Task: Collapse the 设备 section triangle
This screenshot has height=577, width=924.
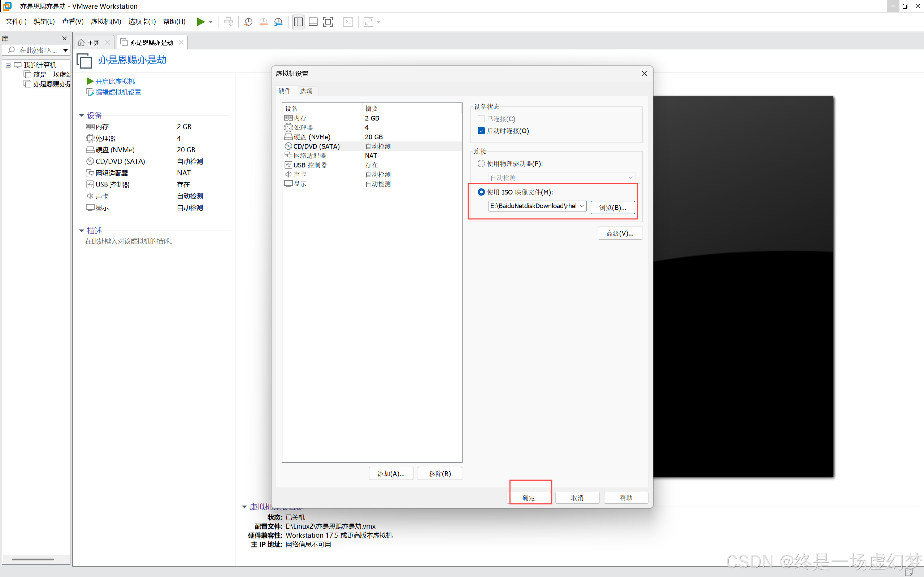Action: (x=81, y=115)
